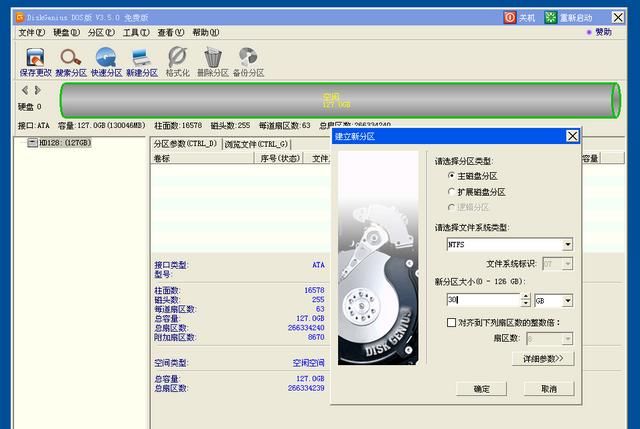The image size is (640, 429).
Task: Click the 备份分区 backup partition icon
Action: pos(248,62)
